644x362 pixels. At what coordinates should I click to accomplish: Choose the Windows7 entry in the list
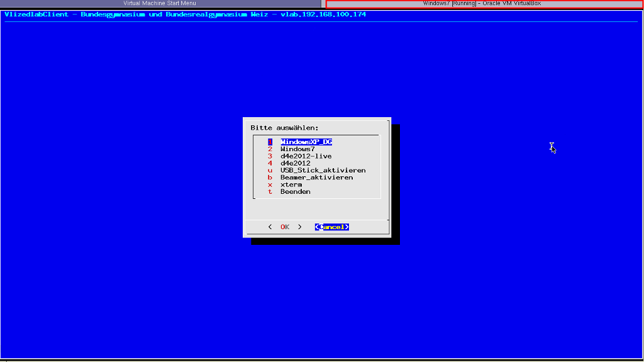pos(297,149)
